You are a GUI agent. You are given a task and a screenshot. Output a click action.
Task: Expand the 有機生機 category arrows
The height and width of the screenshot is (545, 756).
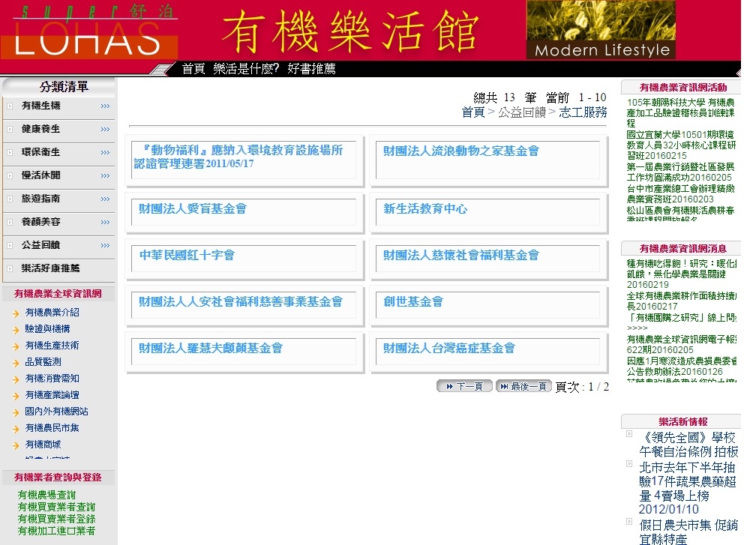105,106
